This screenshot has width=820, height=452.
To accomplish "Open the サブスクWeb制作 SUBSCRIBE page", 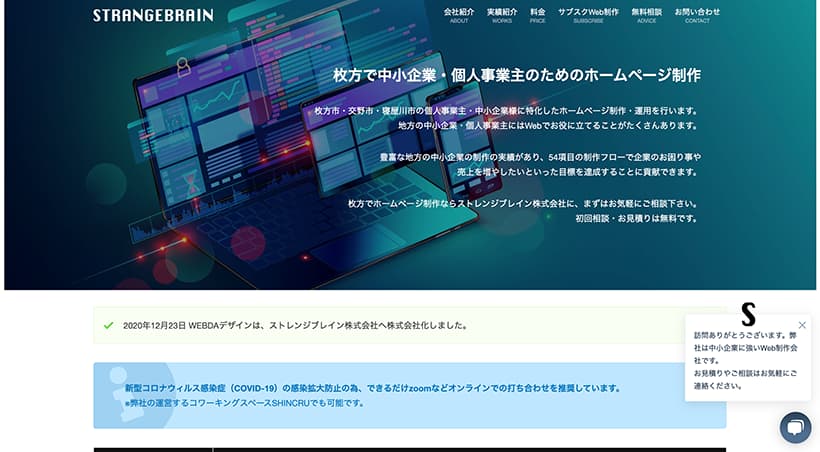I will [588, 15].
